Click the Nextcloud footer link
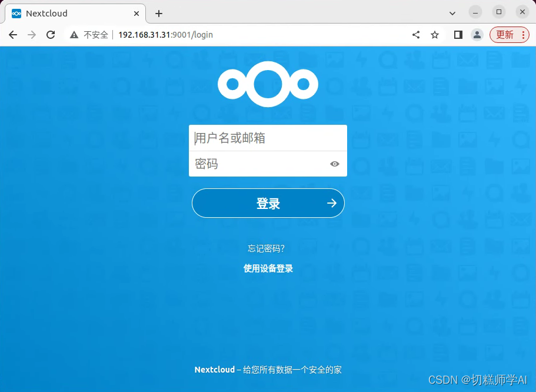Viewport: 536px width, 392px height. 215,370
